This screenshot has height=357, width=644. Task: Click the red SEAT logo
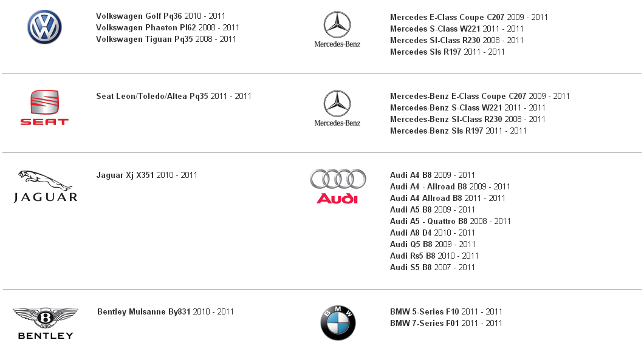click(44, 107)
